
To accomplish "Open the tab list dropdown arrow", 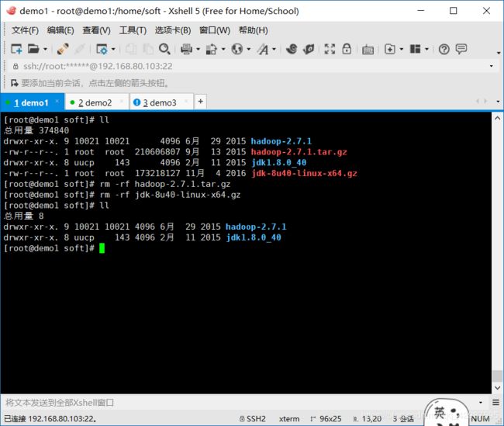I will tap(498, 102).
